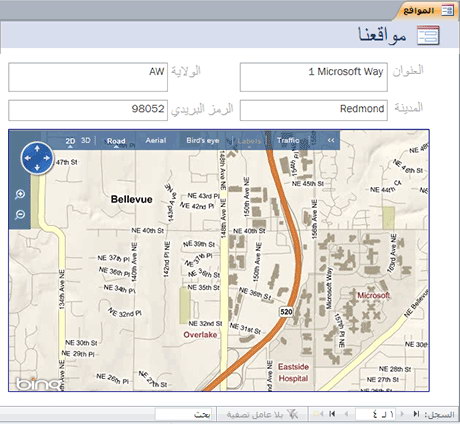The image size is (460, 424).
Task: Go to previous record in navigation bar
Action: click(x=402, y=414)
